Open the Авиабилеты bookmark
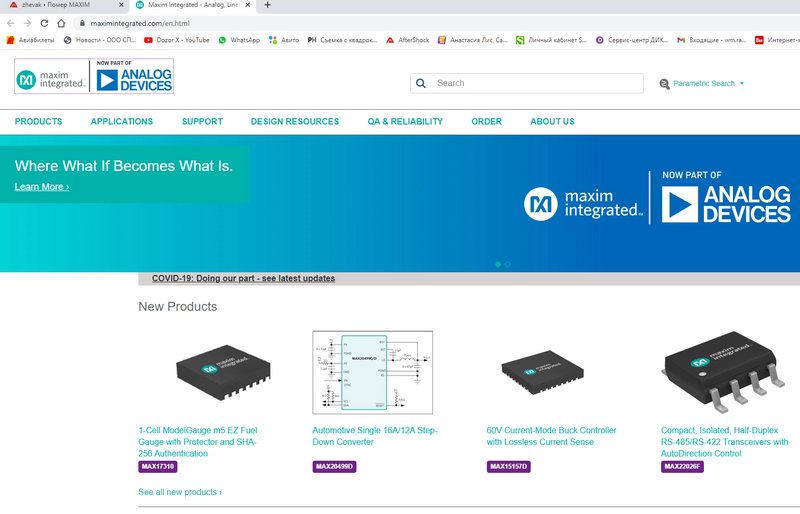The height and width of the screenshot is (514, 800). point(31,40)
